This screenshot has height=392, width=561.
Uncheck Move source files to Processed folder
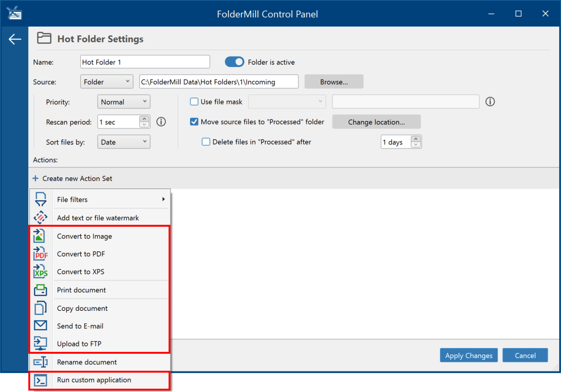(x=194, y=122)
